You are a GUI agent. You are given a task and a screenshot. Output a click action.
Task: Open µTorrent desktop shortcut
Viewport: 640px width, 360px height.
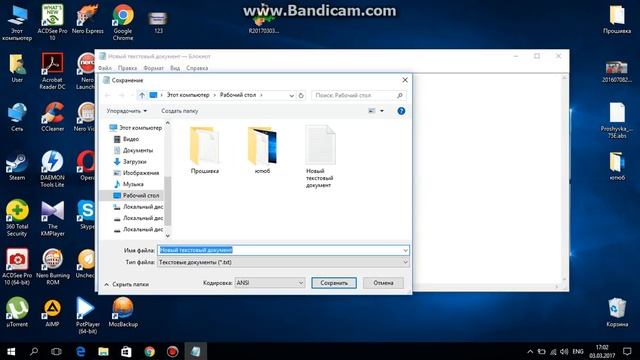[x=17, y=312]
